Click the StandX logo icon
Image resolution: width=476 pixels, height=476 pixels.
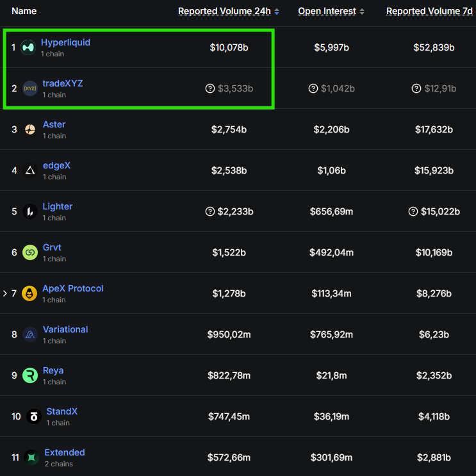(x=34, y=416)
